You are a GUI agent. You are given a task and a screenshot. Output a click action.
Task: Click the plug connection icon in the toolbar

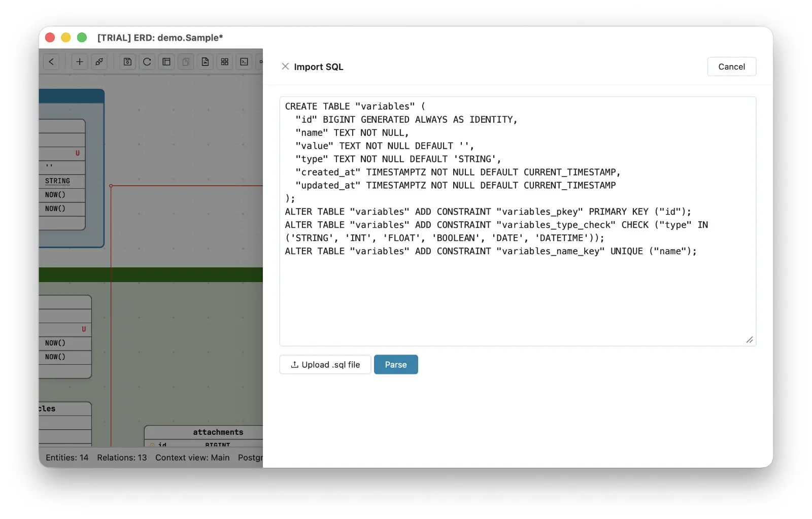pos(99,62)
